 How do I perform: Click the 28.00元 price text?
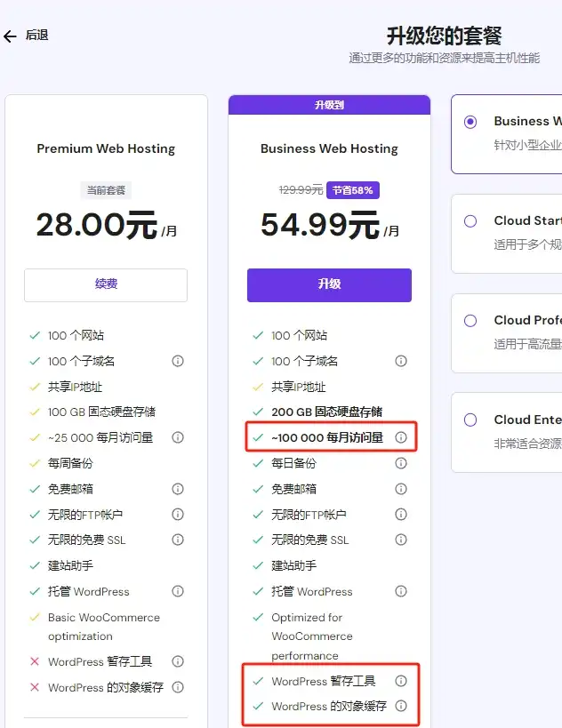point(97,225)
